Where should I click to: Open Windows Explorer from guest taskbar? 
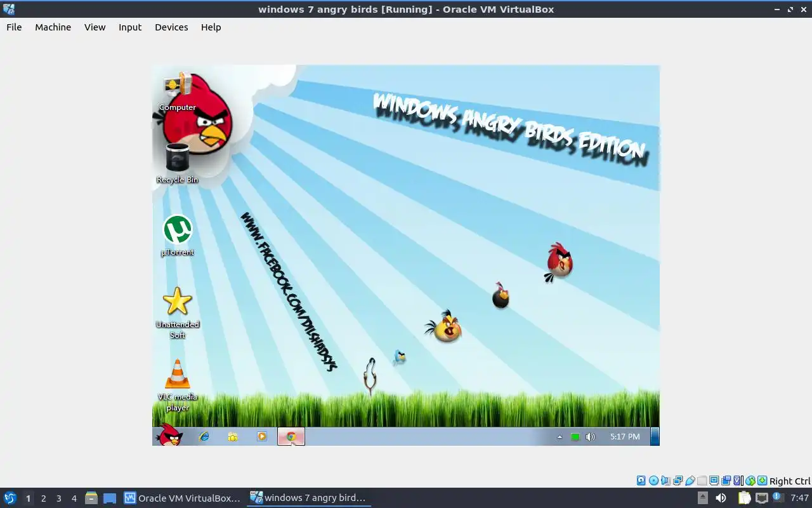233,436
